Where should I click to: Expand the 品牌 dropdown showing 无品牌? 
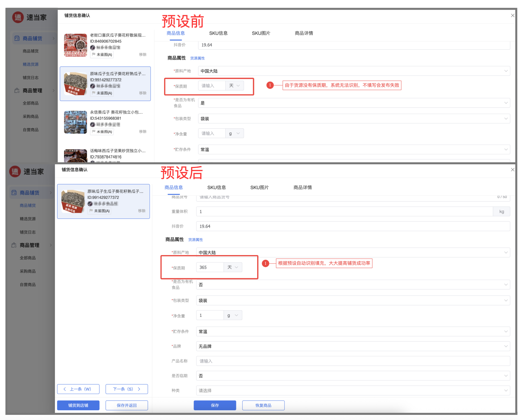click(x=353, y=346)
